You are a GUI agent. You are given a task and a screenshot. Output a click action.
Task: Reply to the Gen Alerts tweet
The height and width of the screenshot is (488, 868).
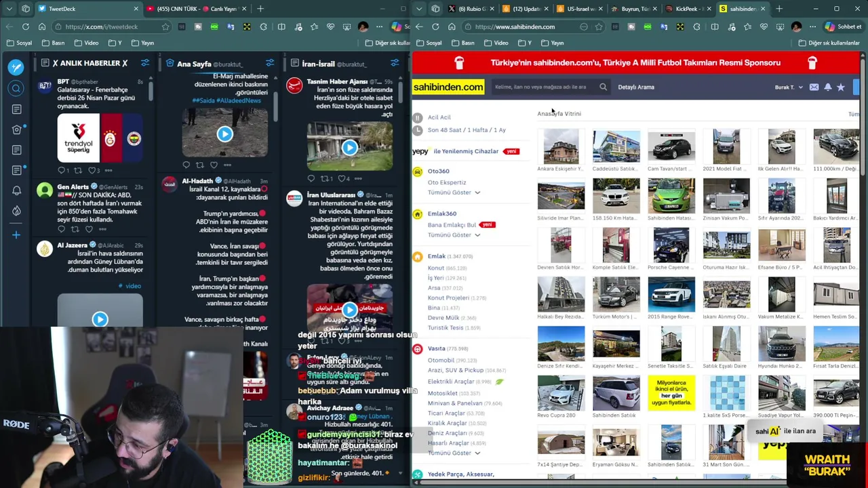point(61,229)
